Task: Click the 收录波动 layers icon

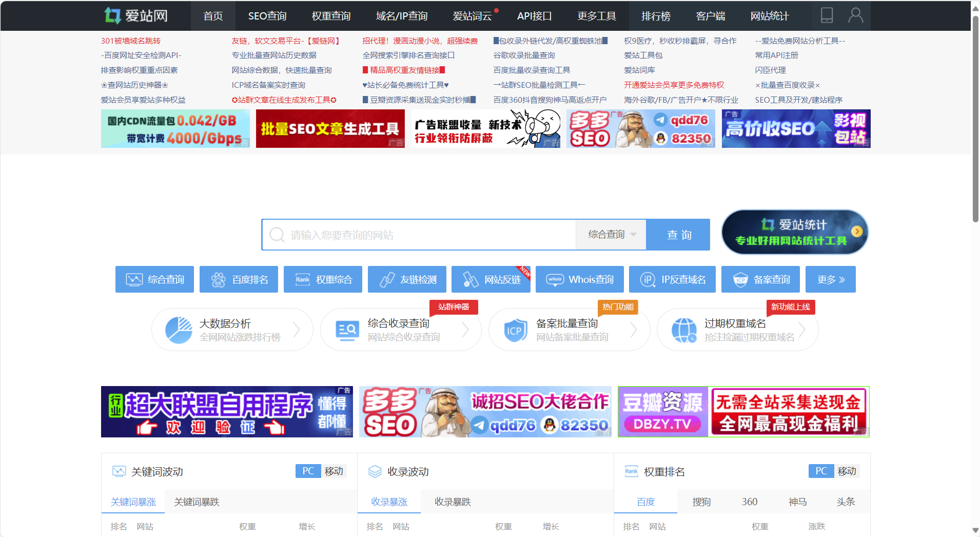Action: coord(375,471)
